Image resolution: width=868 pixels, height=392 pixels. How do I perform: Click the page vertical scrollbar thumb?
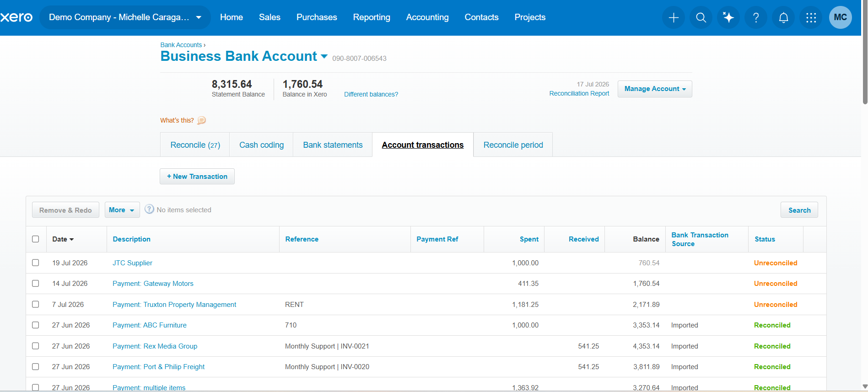[864, 53]
